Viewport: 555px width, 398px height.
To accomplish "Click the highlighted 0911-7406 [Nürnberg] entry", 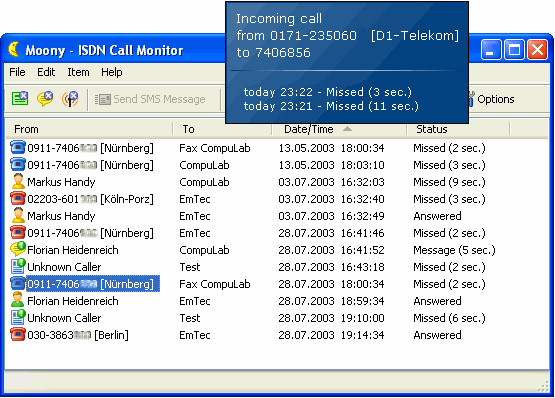I will pyautogui.click(x=93, y=284).
